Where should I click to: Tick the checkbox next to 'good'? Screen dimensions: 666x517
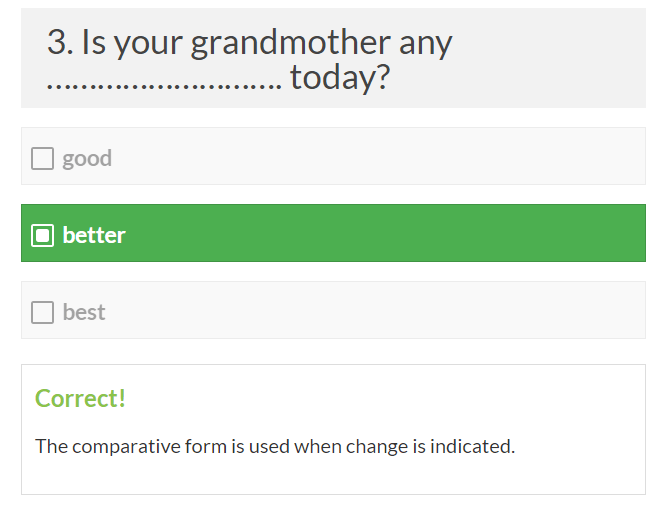[42, 158]
